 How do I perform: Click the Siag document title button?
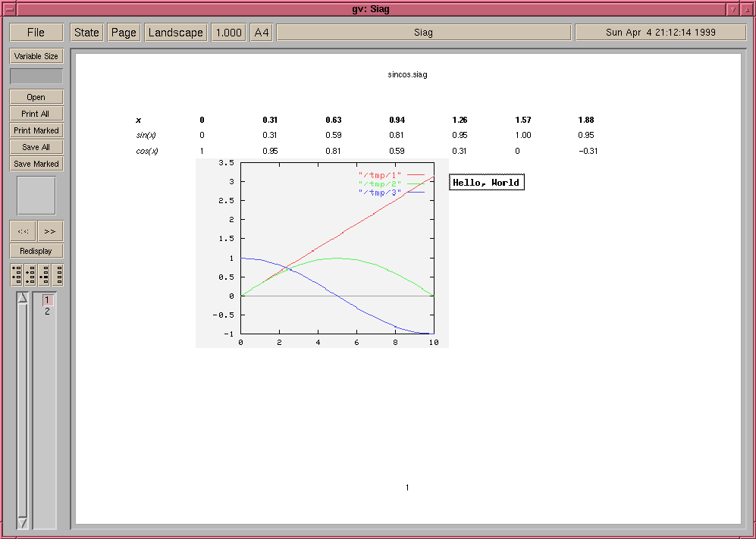423,33
